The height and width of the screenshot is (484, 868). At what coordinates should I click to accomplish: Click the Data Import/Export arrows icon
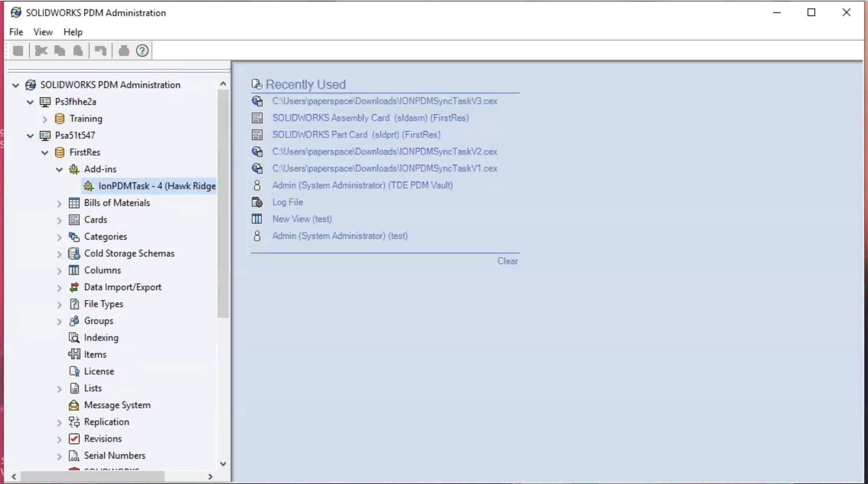pyautogui.click(x=74, y=287)
